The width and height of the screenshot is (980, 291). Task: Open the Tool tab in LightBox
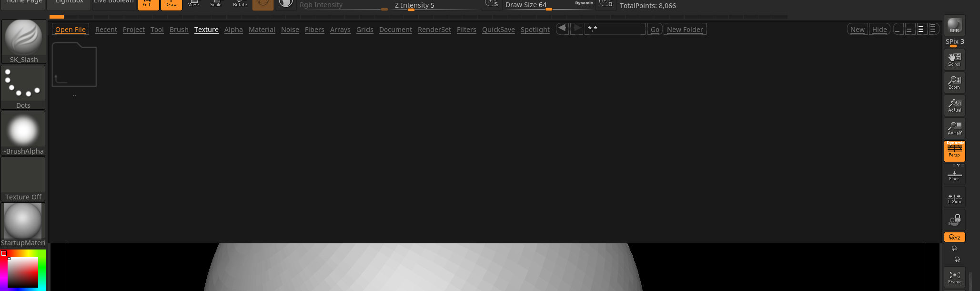(157, 30)
